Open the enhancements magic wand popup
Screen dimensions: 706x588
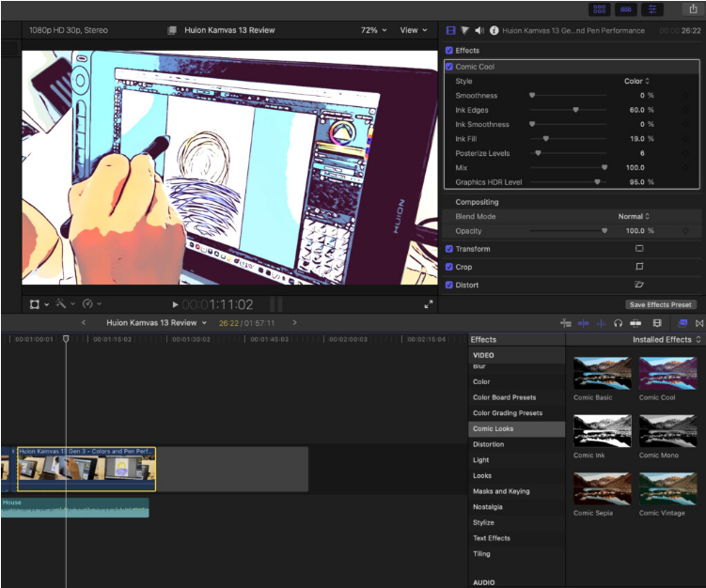(x=65, y=304)
